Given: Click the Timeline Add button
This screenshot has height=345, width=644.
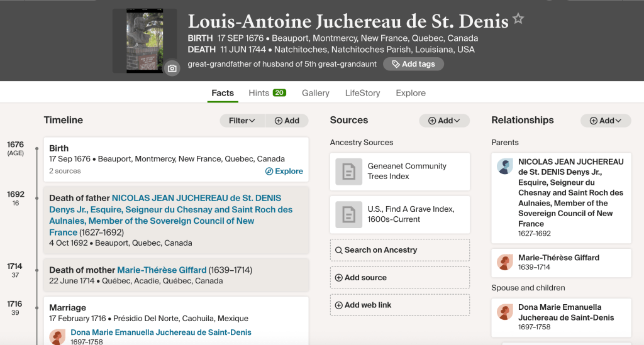Looking at the screenshot, I should click(x=287, y=121).
